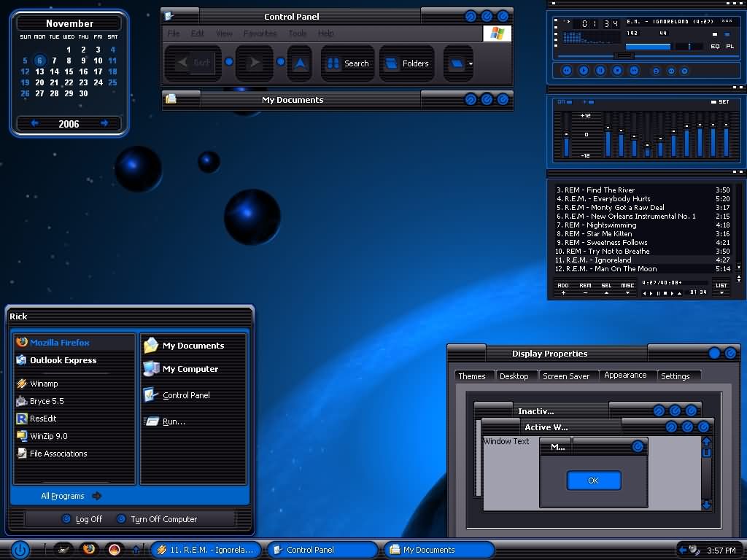
Task: Open playlist MISC menu
Action: [627, 288]
